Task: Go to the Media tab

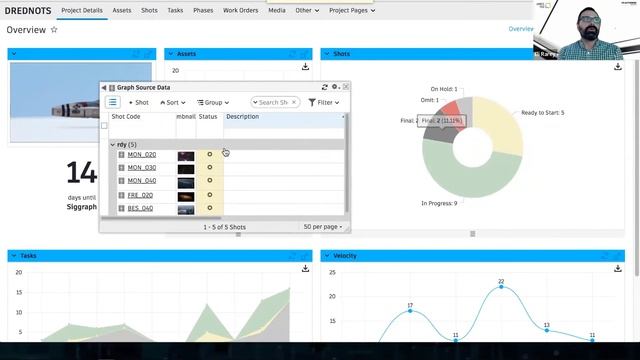Action: pyautogui.click(x=277, y=10)
